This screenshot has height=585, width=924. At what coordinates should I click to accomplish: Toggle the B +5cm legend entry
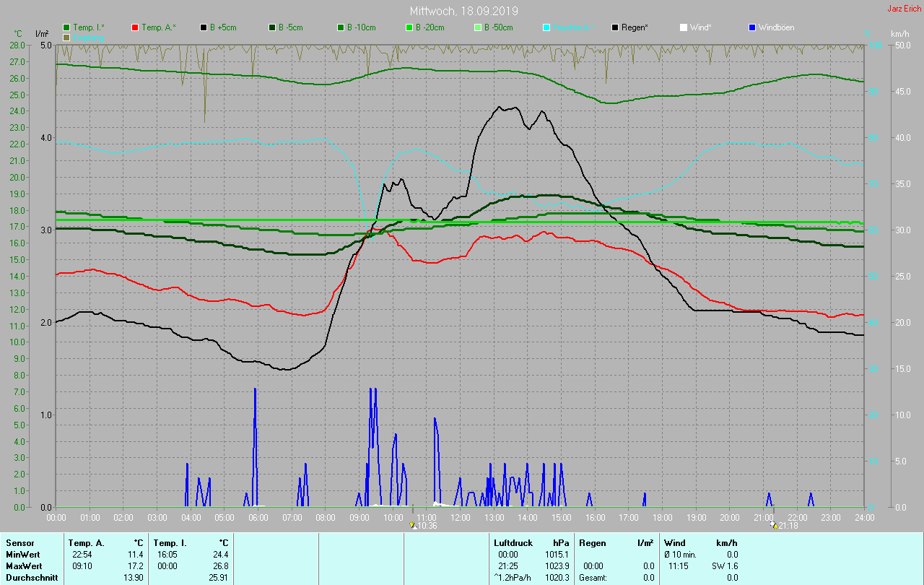pyautogui.click(x=204, y=27)
